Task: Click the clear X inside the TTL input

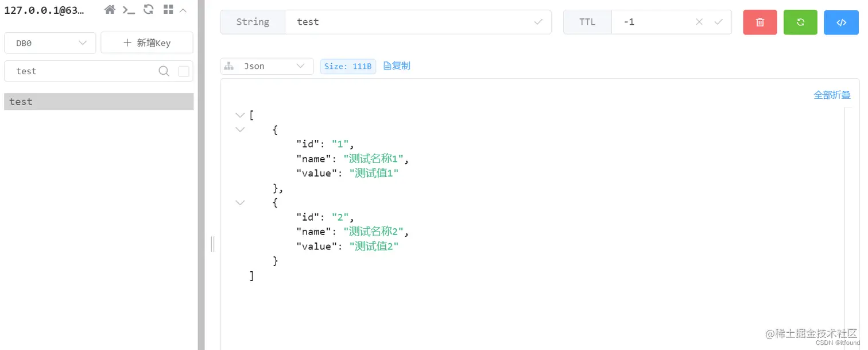Action: coord(699,22)
